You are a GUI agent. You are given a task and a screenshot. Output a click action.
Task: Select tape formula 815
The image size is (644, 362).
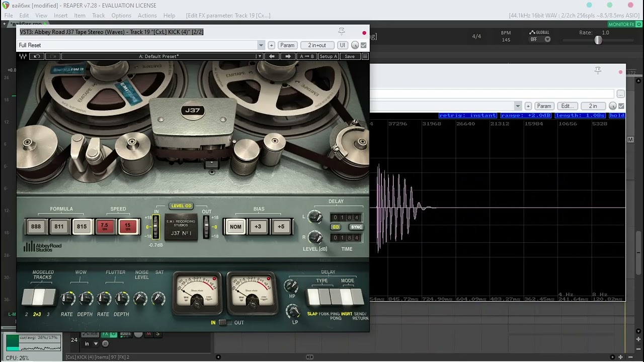(x=82, y=227)
